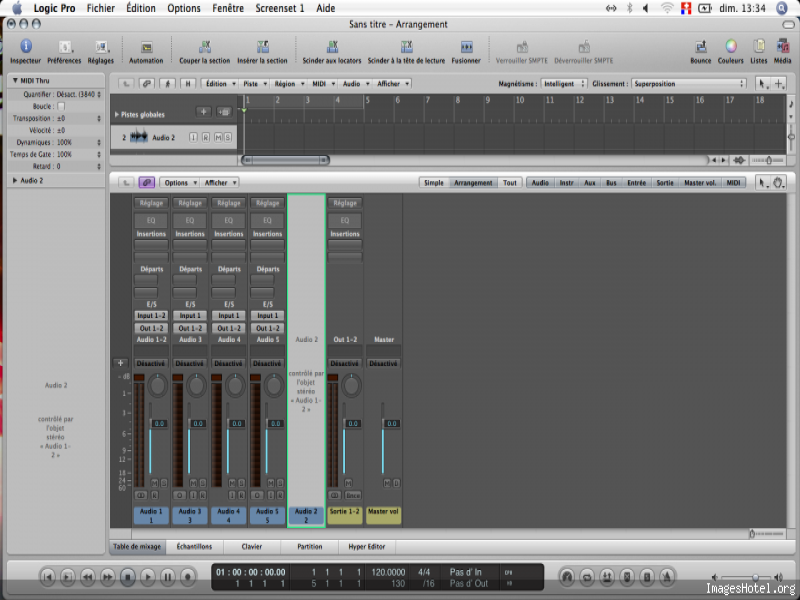Image resolution: width=800 pixels, height=600 pixels.
Task: Toggle input monitoring on the Audio 2 track
Action: point(193,137)
